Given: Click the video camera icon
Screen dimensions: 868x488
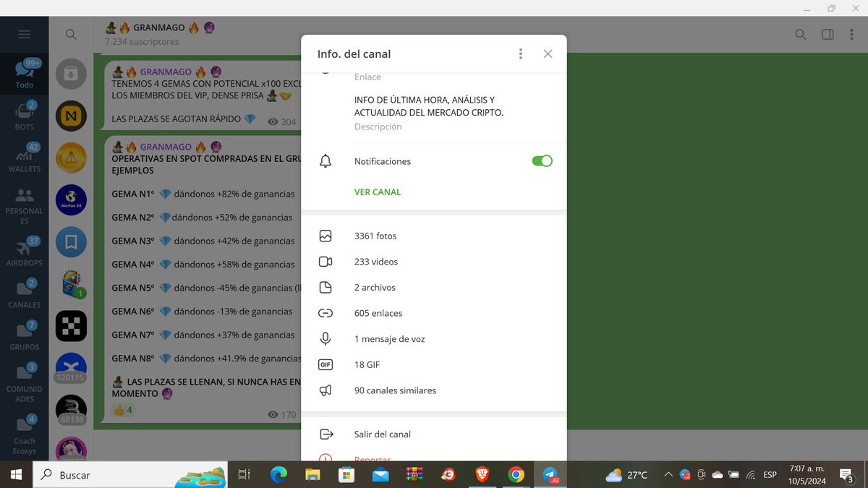Looking at the screenshot, I should 325,262.
